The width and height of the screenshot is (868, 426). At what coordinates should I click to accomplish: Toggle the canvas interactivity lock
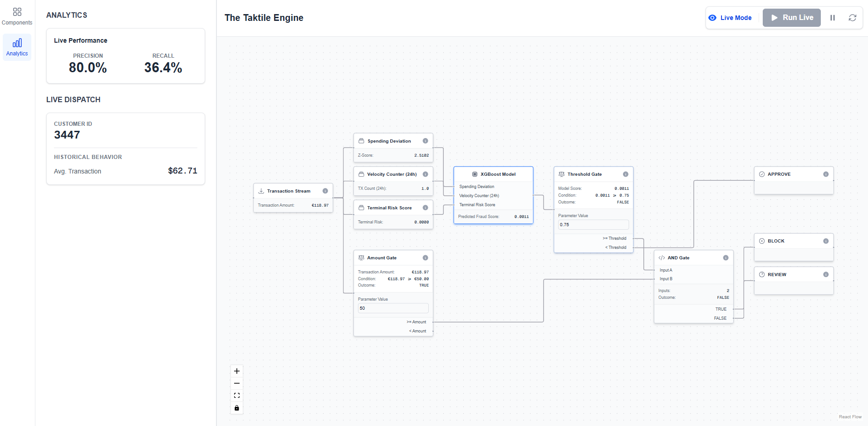tap(237, 408)
